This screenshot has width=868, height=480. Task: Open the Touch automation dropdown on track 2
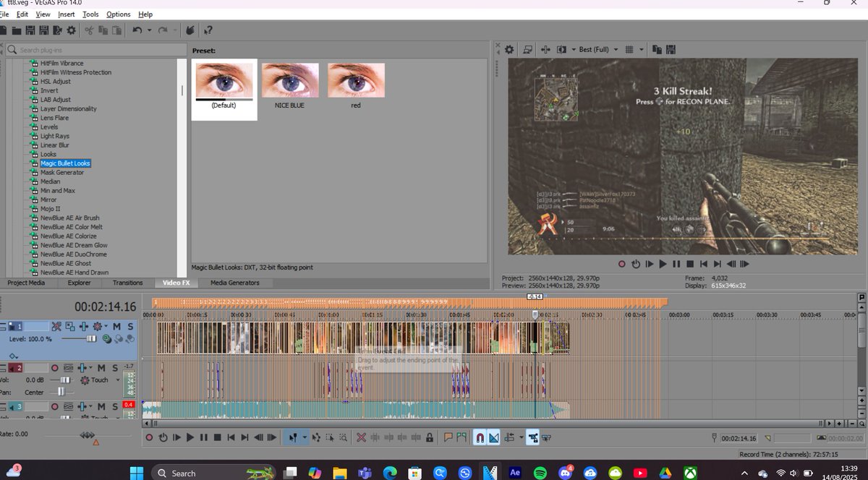click(117, 380)
